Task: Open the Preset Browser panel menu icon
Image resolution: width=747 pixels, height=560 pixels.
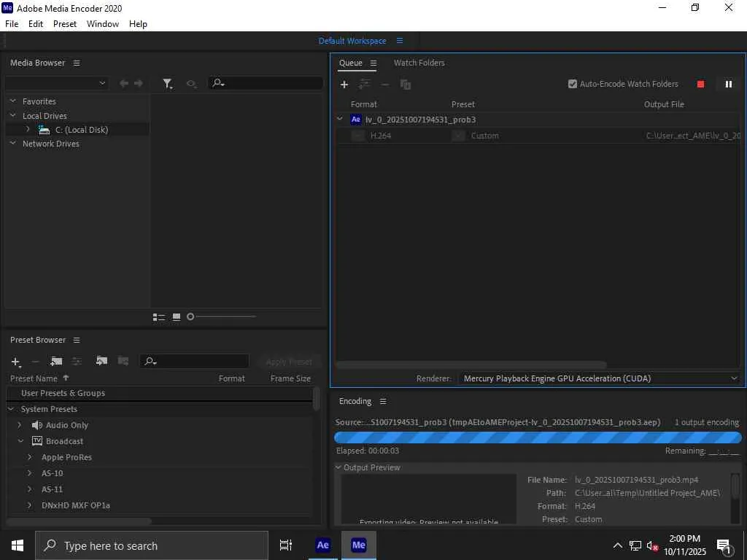Action: click(x=77, y=340)
